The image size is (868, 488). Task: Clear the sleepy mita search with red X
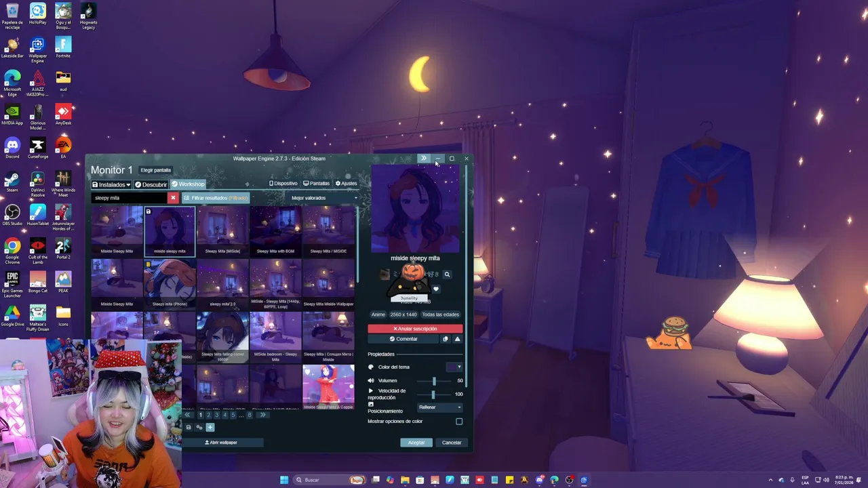point(173,198)
